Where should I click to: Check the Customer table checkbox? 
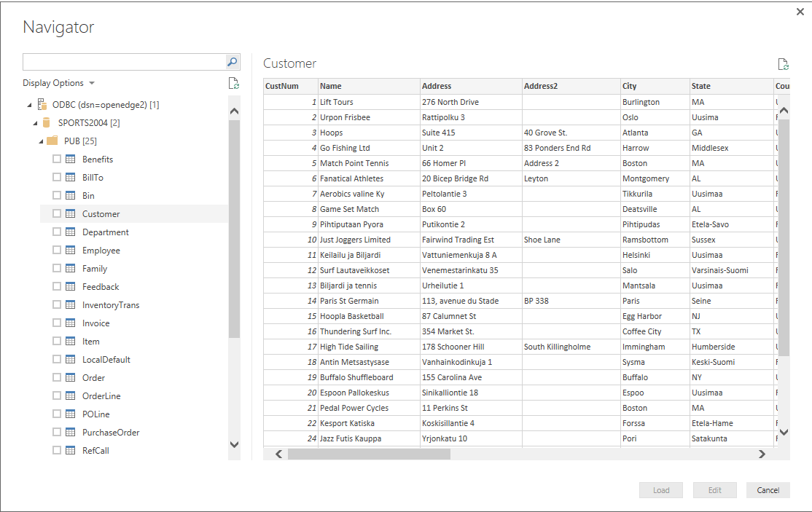point(57,214)
